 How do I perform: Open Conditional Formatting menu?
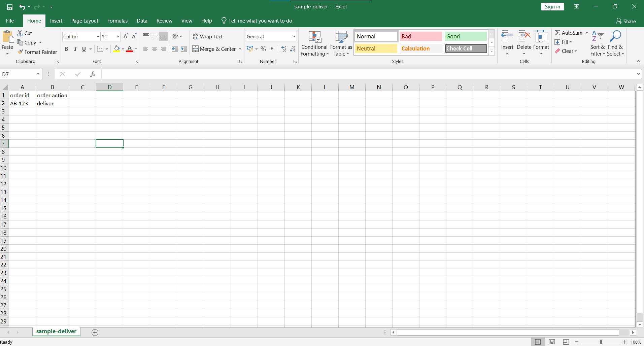[x=314, y=44]
